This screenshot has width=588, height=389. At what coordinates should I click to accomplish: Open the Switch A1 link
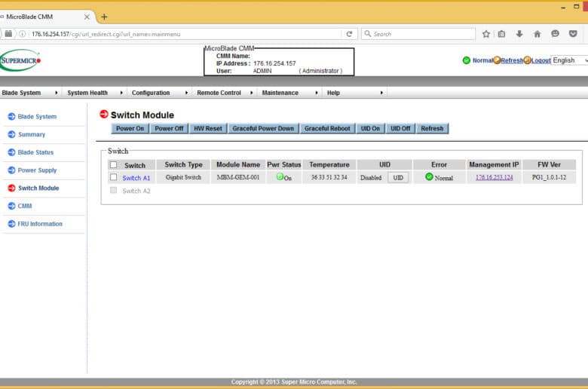(136, 178)
